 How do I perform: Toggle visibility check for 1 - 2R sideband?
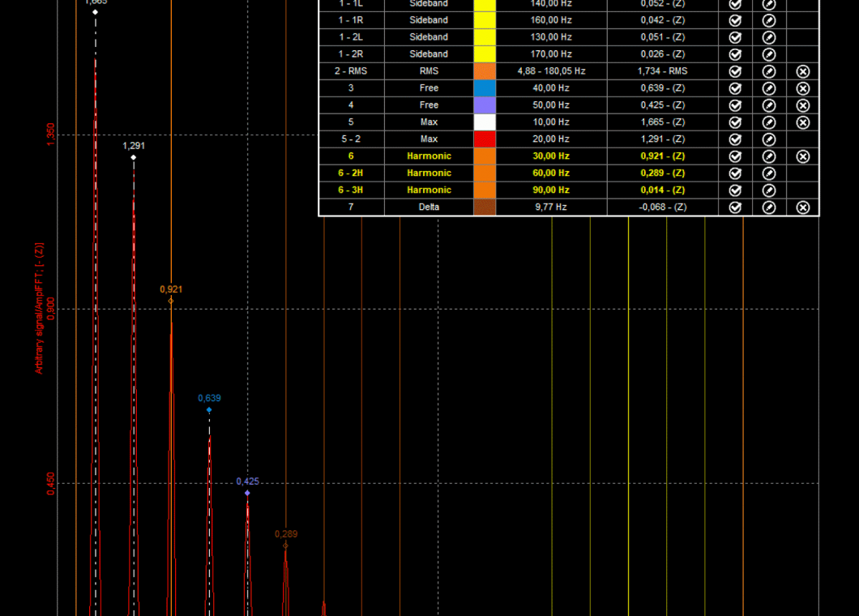pos(735,54)
